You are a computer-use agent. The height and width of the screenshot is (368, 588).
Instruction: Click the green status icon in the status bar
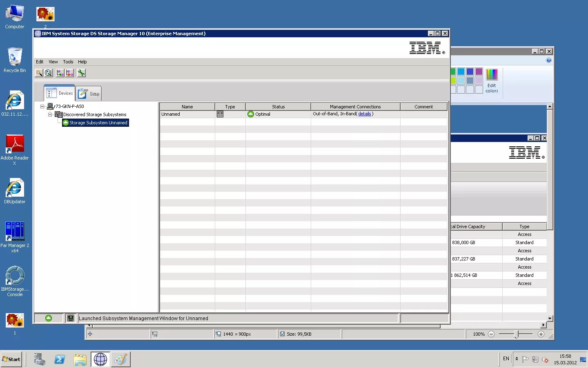(x=49, y=318)
